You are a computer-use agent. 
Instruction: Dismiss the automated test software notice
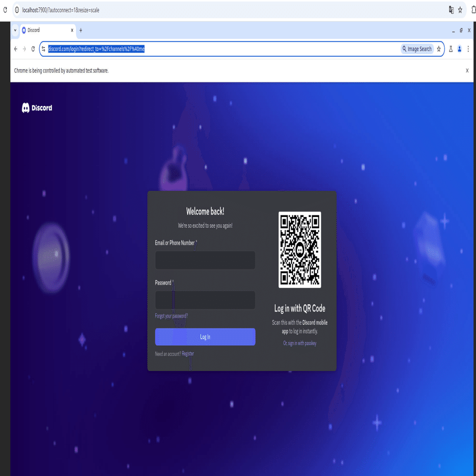point(467,70)
